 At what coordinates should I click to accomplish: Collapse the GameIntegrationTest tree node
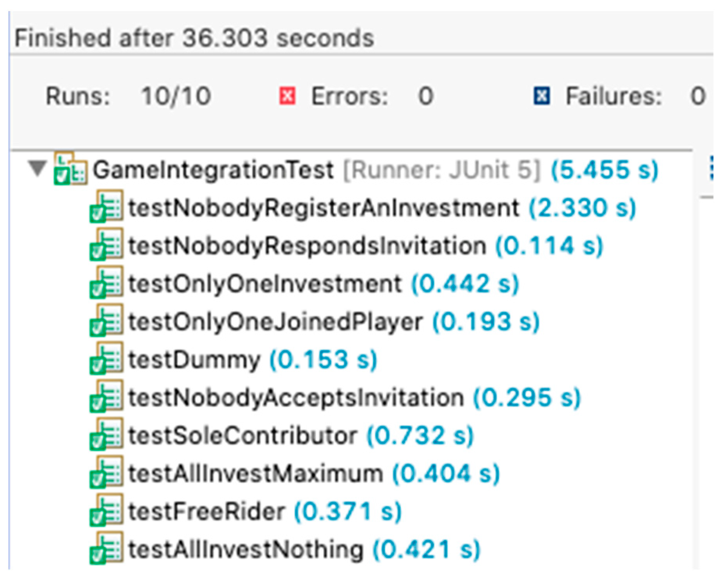click(x=37, y=169)
